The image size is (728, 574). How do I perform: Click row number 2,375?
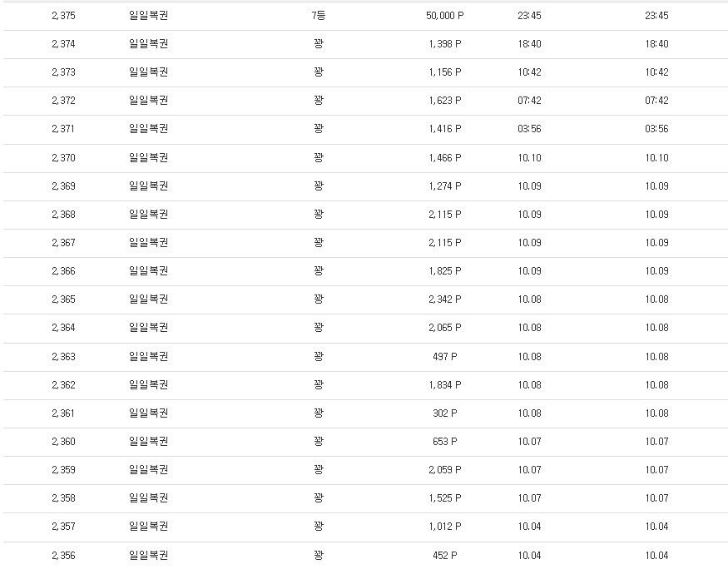coord(63,16)
